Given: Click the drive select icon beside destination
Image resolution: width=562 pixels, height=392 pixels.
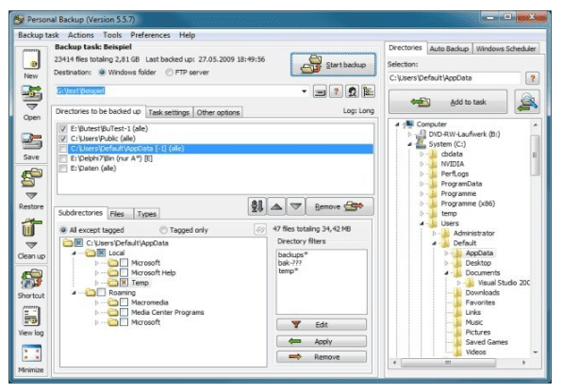Looking at the screenshot, I should coord(320,91).
